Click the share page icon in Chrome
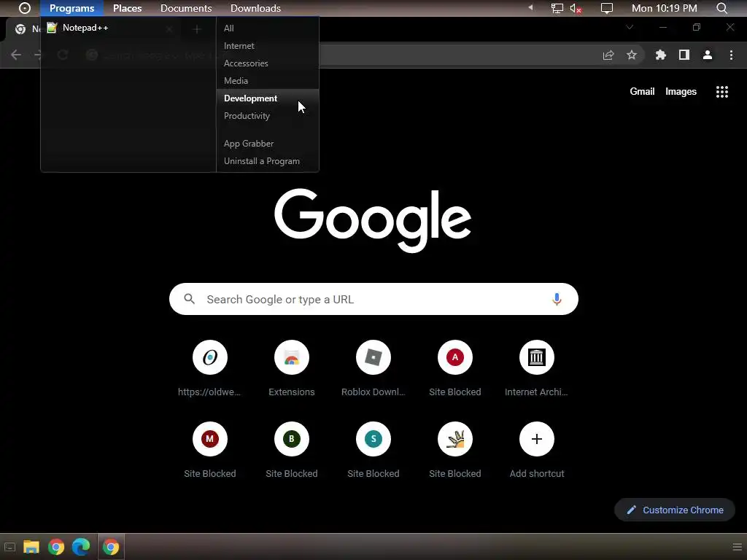Viewport: 747px width, 560px height. point(608,55)
